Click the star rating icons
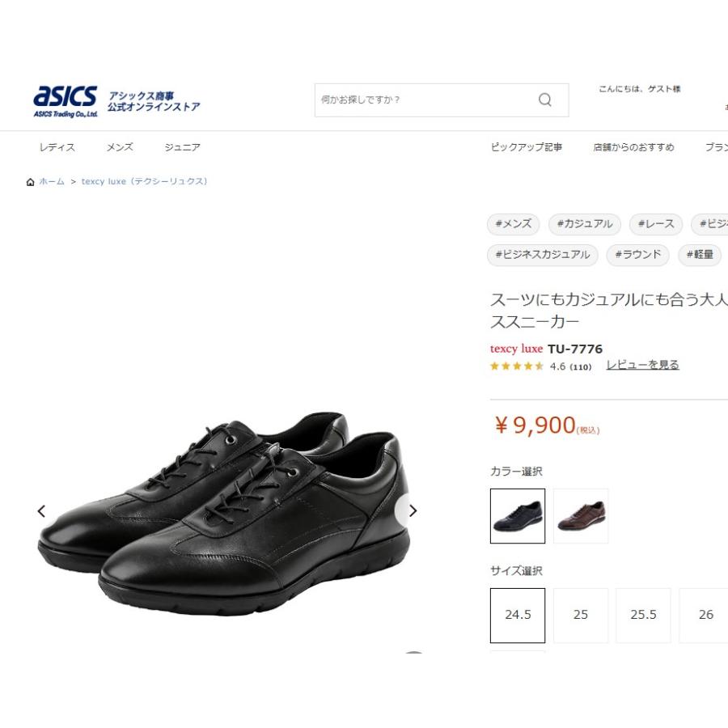 point(517,366)
